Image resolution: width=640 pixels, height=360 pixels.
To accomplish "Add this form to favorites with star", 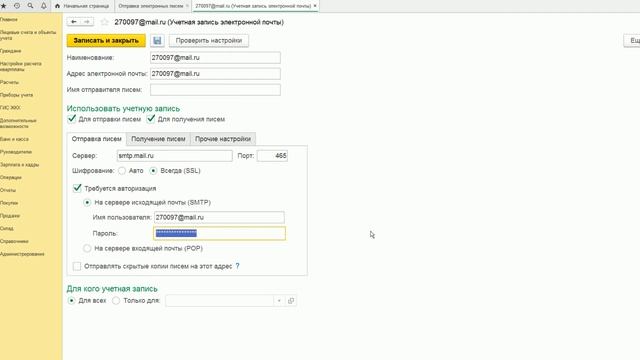I will click(x=104, y=22).
